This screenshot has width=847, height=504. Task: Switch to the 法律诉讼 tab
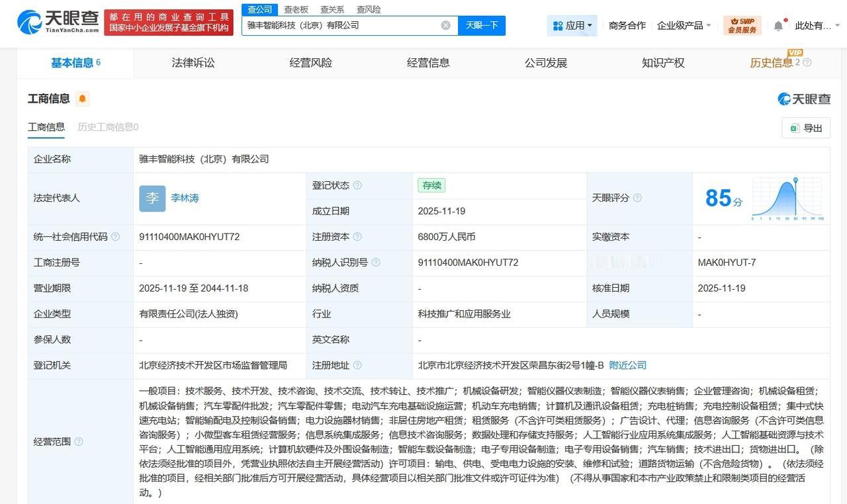pyautogui.click(x=193, y=62)
